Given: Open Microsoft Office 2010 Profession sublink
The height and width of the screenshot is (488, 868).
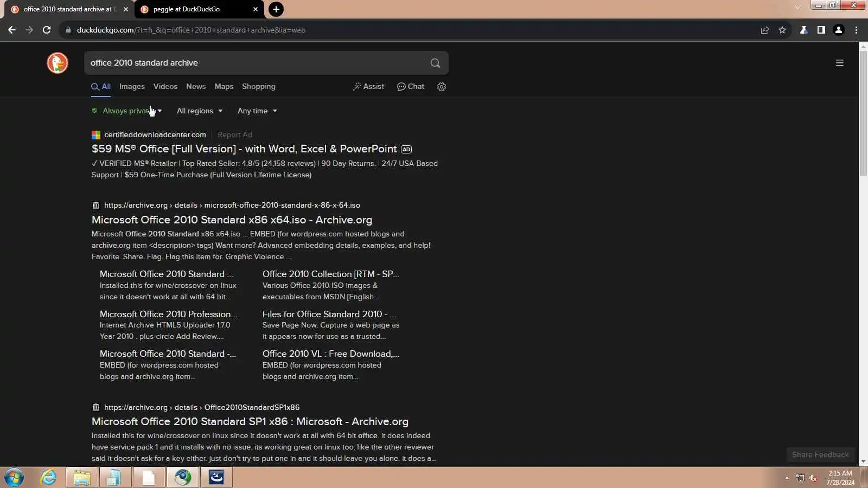Looking at the screenshot, I should click(x=168, y=314).
